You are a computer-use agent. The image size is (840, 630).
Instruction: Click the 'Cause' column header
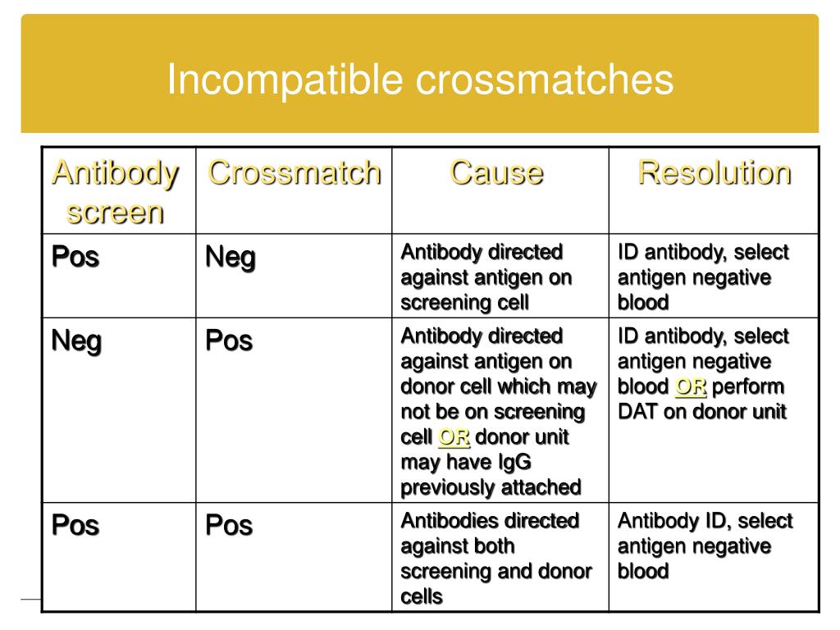click(x=496, y=172)
